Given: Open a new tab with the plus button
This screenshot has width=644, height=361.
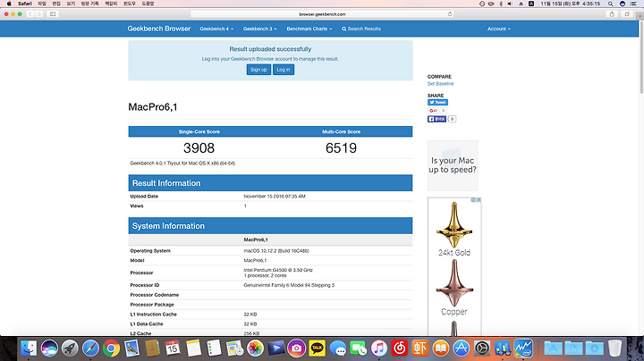Looking at the screenshot, I should click(x=640, y=16).
